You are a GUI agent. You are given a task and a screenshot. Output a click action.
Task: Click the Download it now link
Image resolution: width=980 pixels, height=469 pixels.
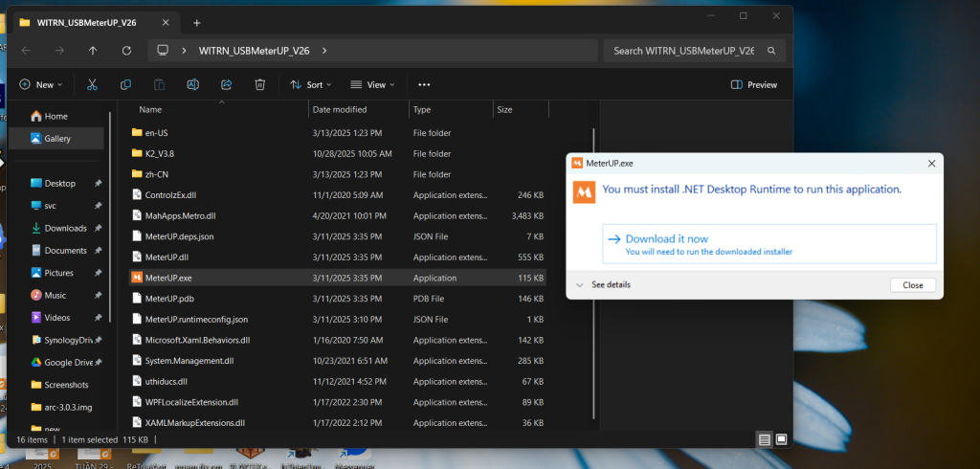(666, 238)
